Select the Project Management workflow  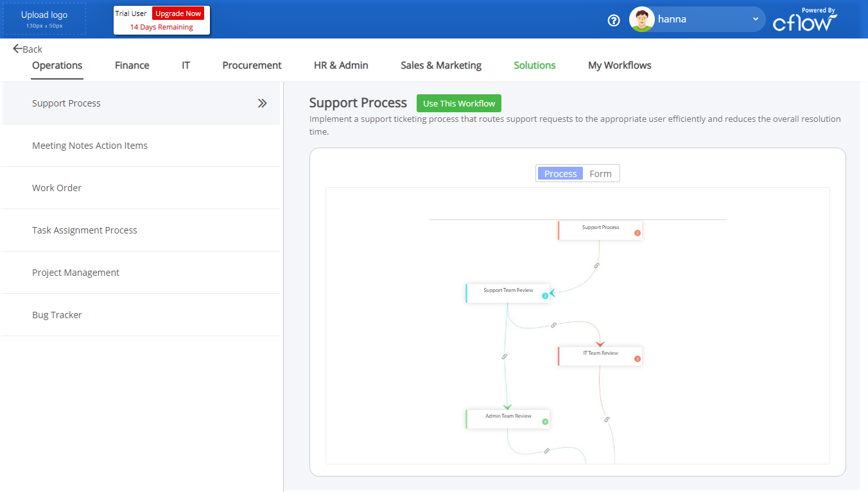(140, 273)
